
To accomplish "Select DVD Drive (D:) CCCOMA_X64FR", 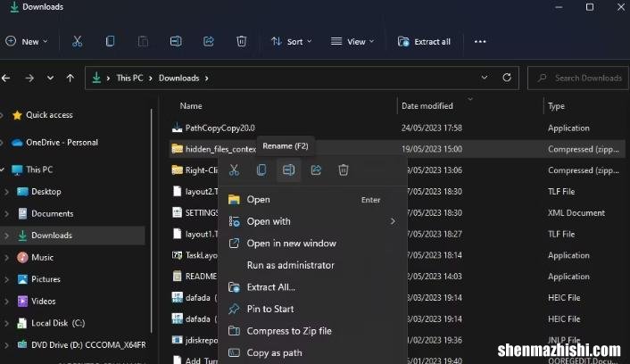I will pyautogui.click(x=88, y=344).
